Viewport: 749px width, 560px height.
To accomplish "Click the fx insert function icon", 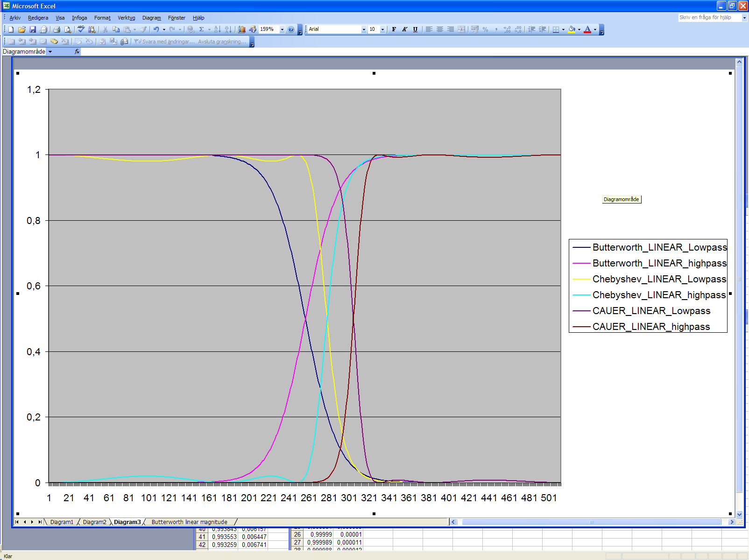I will (77, 52).
